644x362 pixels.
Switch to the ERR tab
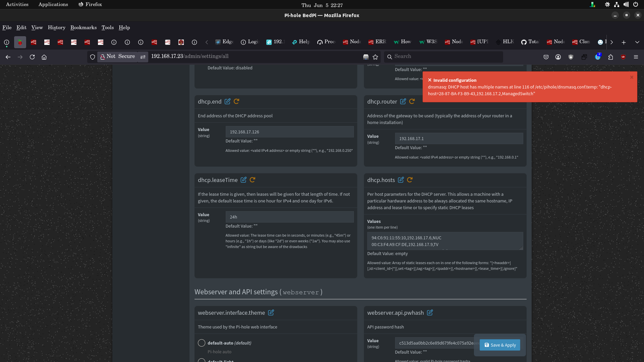point(378,42)
